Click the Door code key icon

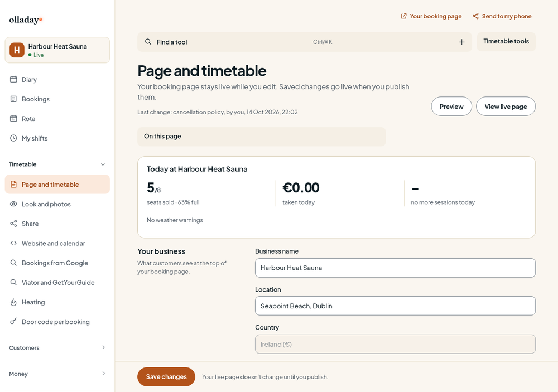pyautogui.click(x=13, y=321)
